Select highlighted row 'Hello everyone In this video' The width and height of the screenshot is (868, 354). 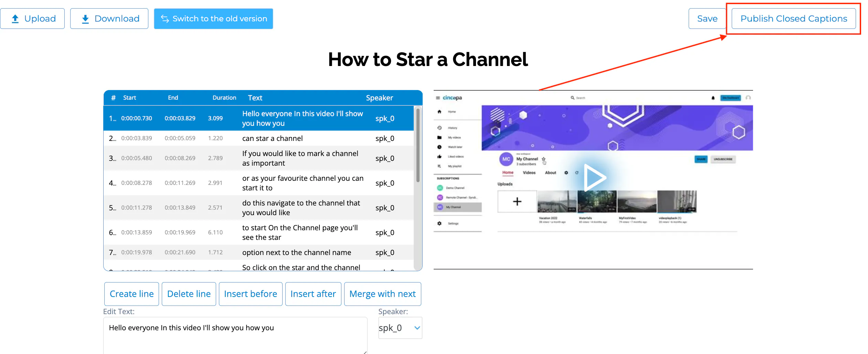pos(258,118)
